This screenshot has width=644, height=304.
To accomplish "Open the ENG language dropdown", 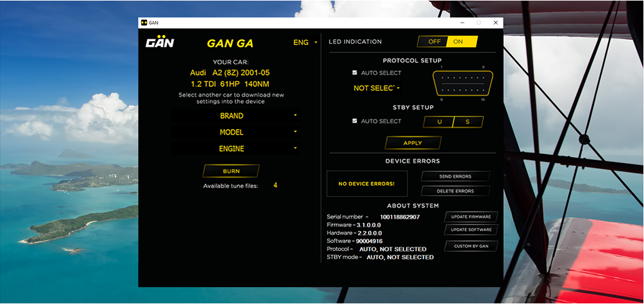I will point(305,42).
